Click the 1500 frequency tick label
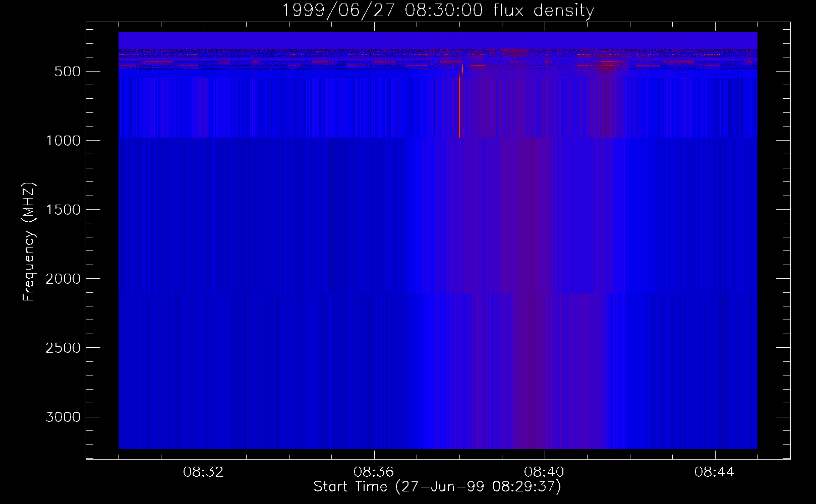 [x=64, y=210]
